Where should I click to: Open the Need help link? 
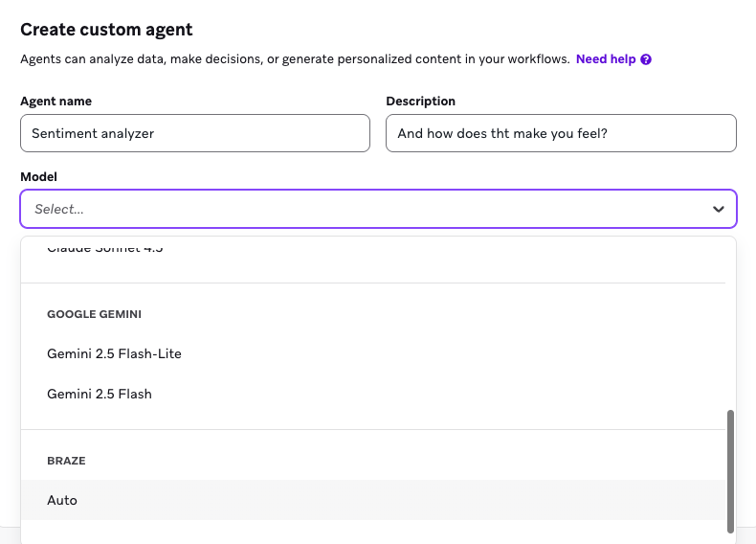point(605,59)
